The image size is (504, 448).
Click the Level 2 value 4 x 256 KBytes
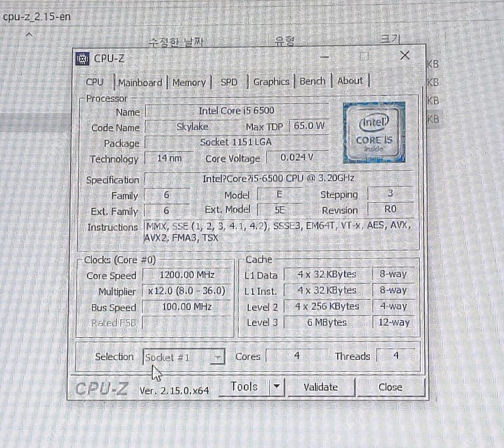[327, 306]
